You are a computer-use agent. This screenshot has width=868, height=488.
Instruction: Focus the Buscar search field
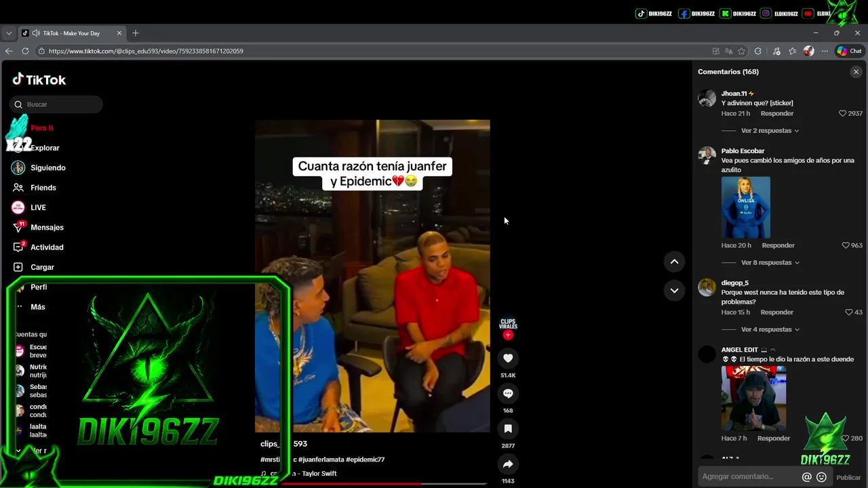coord(56,104)
